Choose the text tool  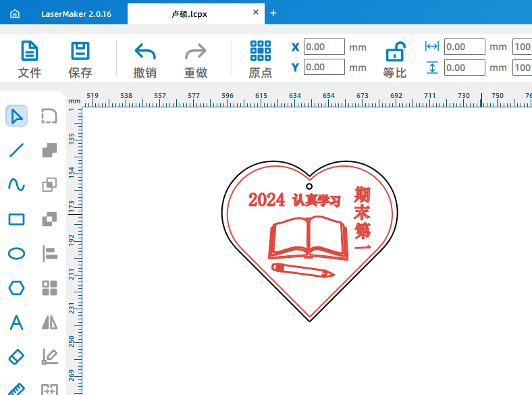(16, 322)
